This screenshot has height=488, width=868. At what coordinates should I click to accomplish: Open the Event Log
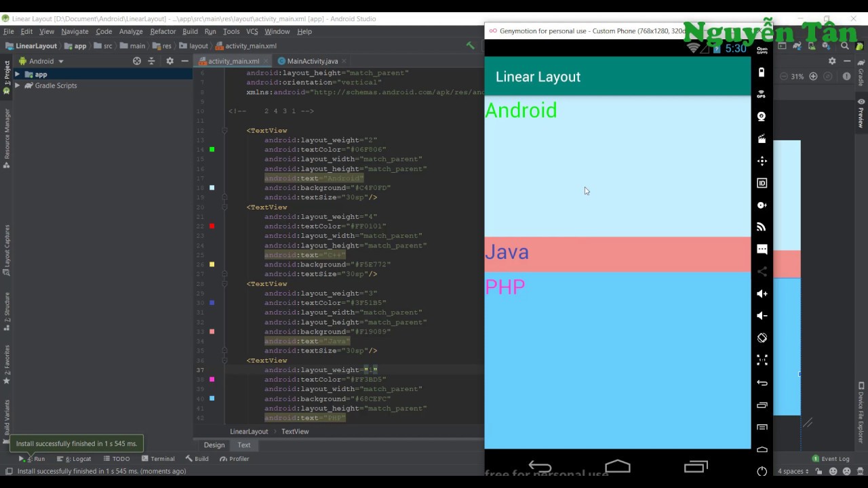(x=831, y=459)
